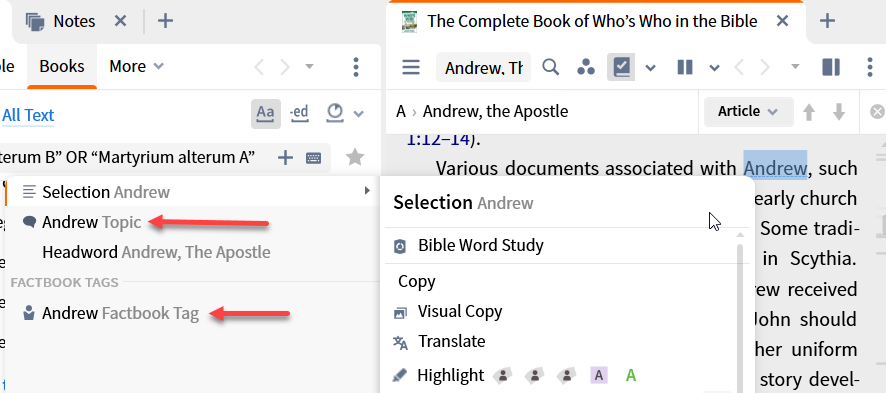The height and width of the screenshot is (393, 886).
Task: Expand the Article navigation dropdown
Action: pos(748,112)
